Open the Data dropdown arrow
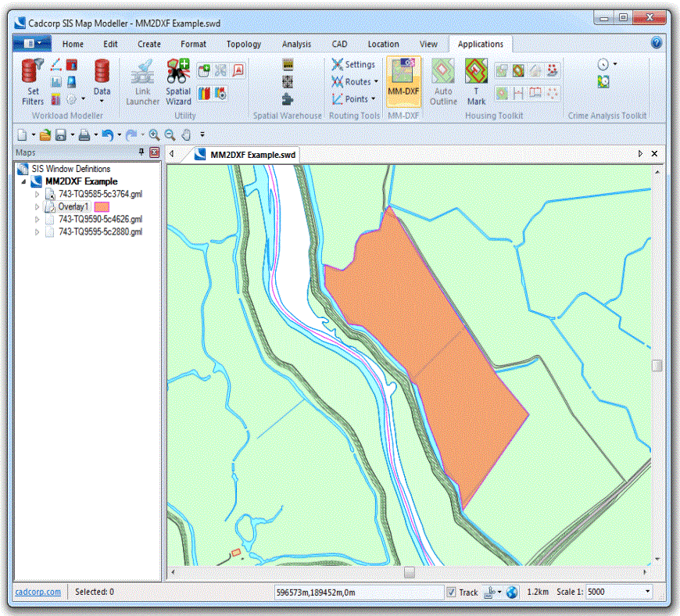 click(x=102, y=101)
